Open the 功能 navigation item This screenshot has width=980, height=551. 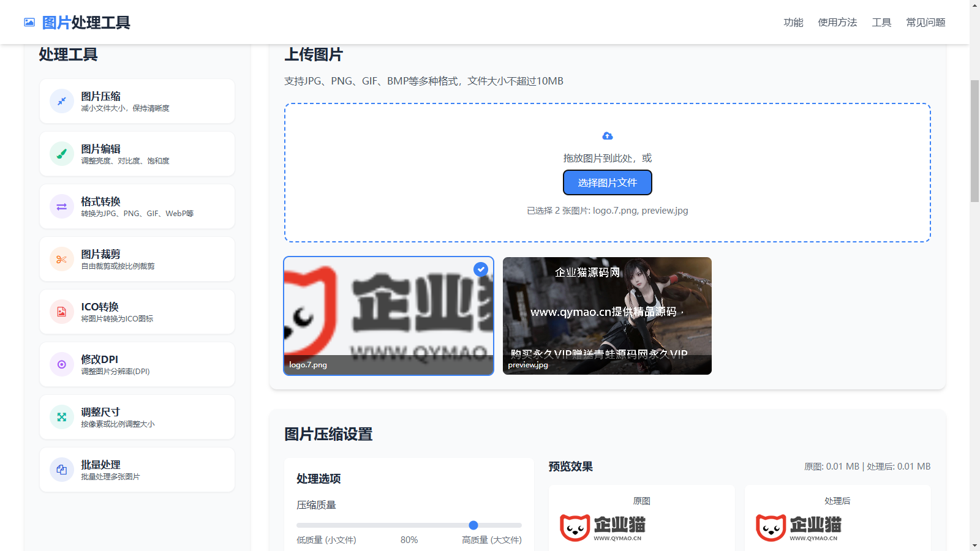point(793,23)
